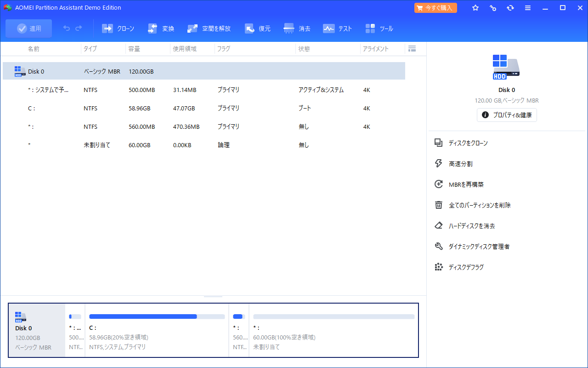
Task: Open プロパティ&健康 for Disk 0
Action: tap(507, 115)
